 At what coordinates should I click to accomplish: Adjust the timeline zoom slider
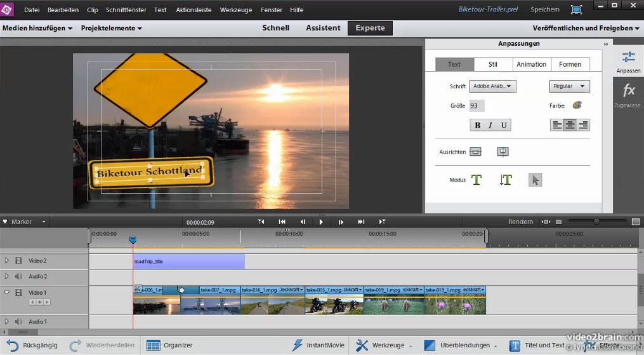(596, 222)
